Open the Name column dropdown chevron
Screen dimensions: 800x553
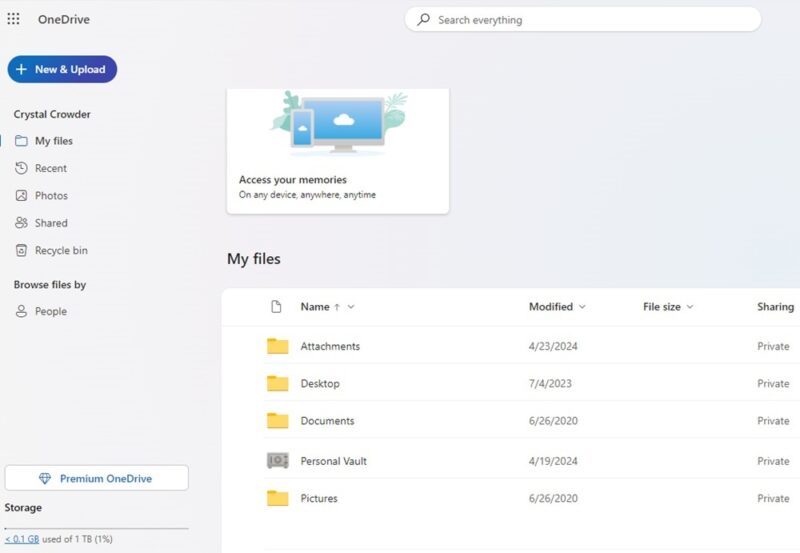(x=351, y=307)
